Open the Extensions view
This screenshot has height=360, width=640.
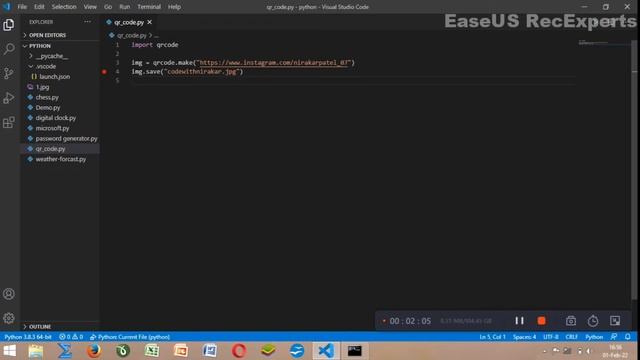pos(9,122)
